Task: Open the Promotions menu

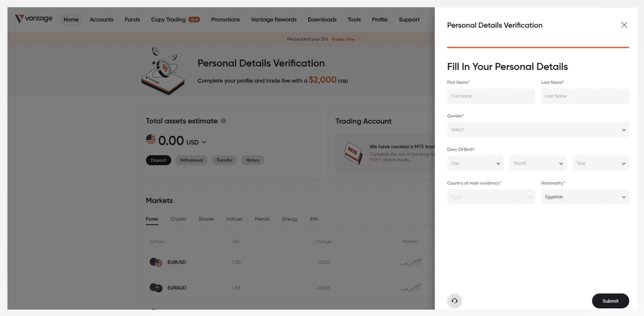Action: (225, 19)
